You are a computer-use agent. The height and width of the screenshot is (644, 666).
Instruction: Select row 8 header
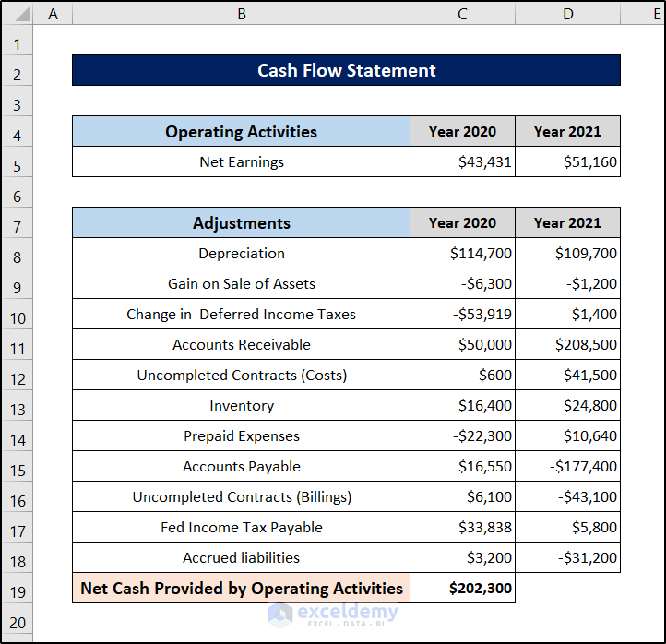[x=17, y=253]
